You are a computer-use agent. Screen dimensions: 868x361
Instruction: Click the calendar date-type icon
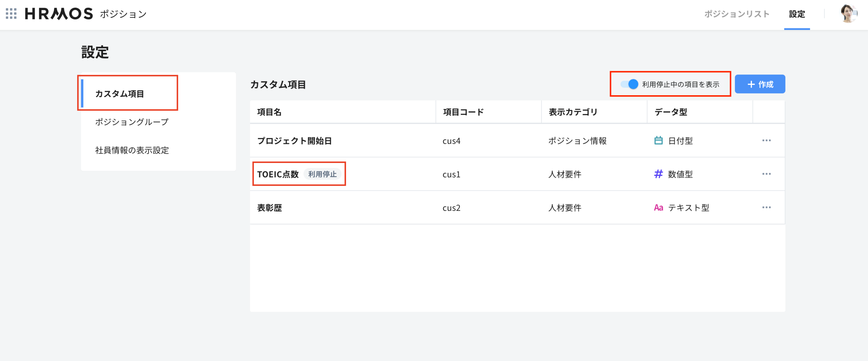click(x=658, y=141)
